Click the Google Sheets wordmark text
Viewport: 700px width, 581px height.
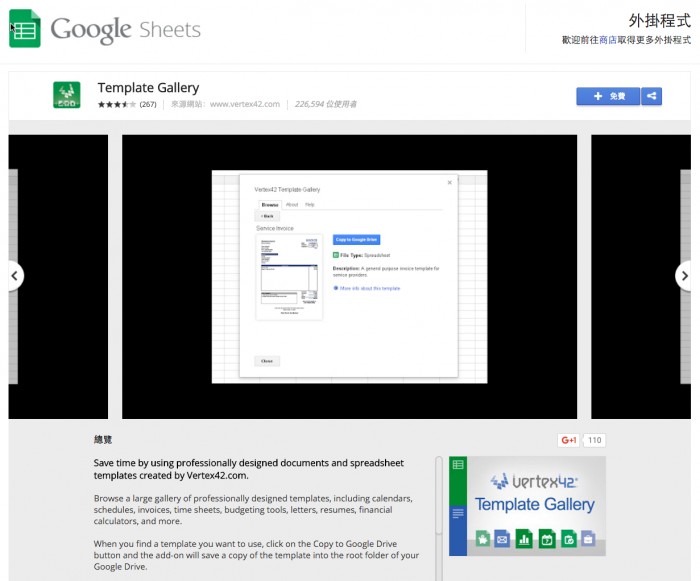click(125, 29)
